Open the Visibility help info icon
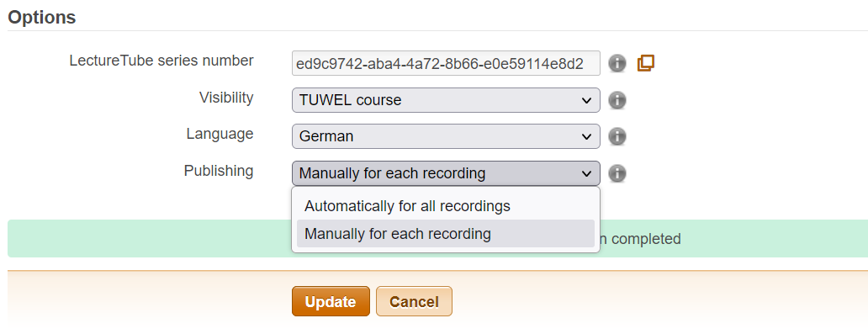Screen dimensions: 868x334 (617, 100)
